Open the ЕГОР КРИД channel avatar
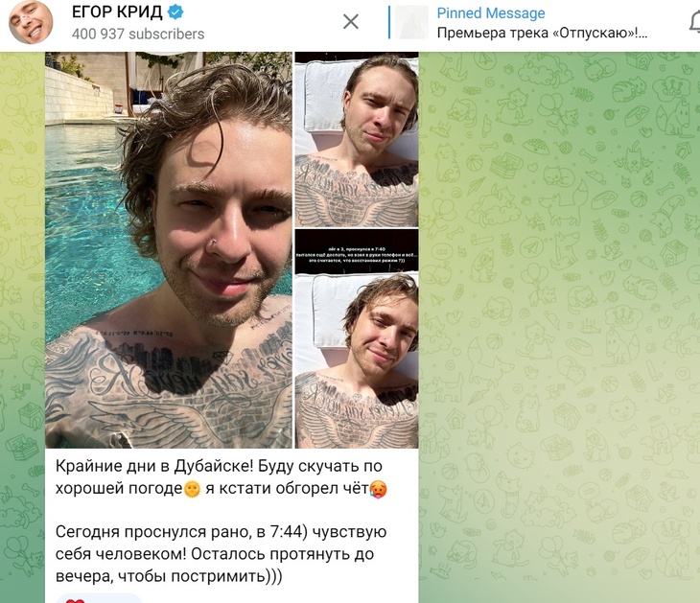 coord(31,22)
